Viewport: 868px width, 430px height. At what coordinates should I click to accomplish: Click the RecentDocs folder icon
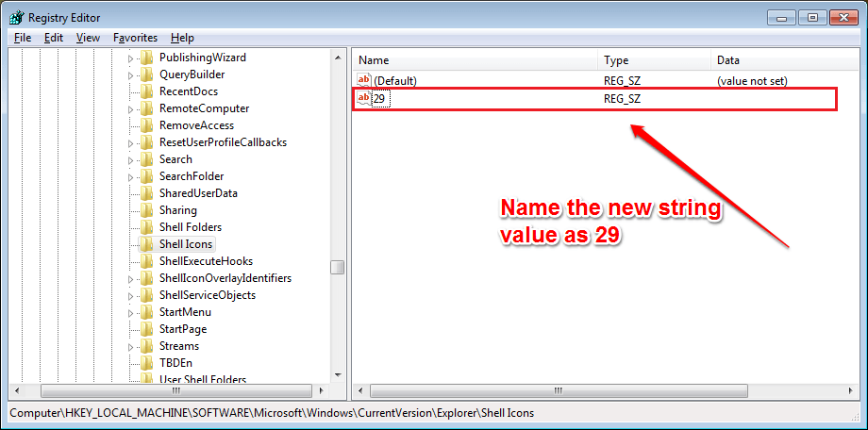pyautogui.click(x=146, y=91)
